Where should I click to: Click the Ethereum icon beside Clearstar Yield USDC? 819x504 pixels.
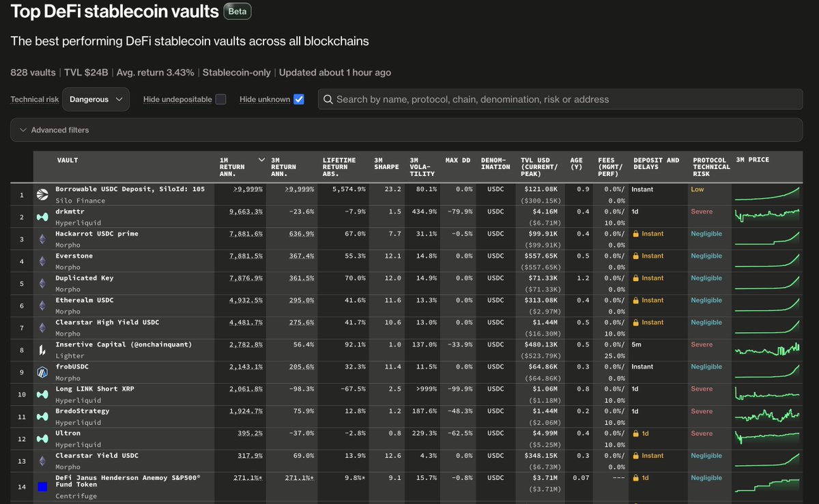pos(42,461)
